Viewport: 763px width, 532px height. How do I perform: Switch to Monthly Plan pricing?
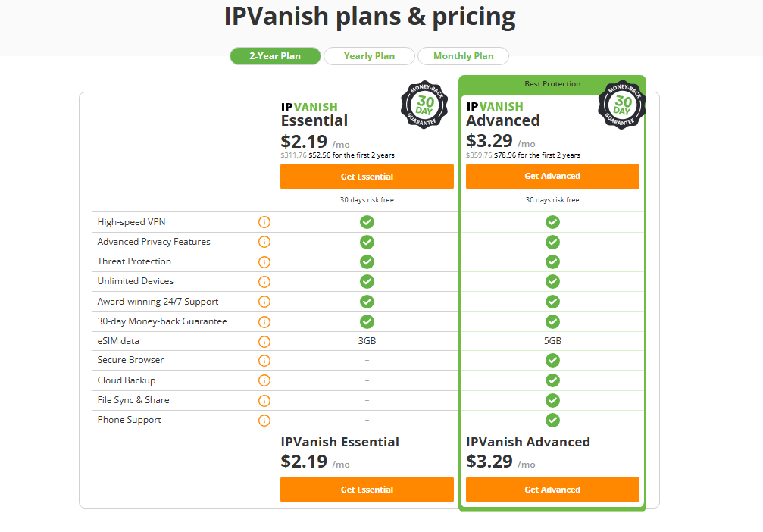click(x=463, y=56)
